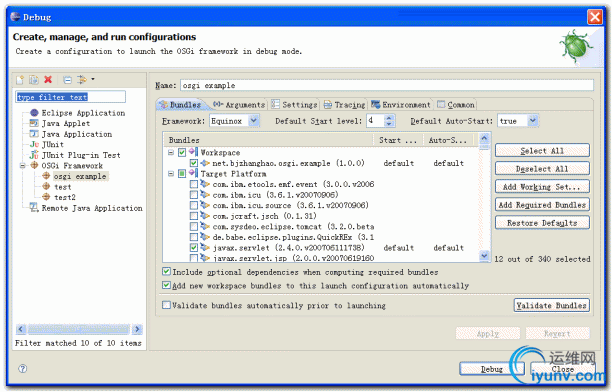Select Java Applet configuration type
The height and width of the screenshot is (392, 612).
(x=66, y=123)
